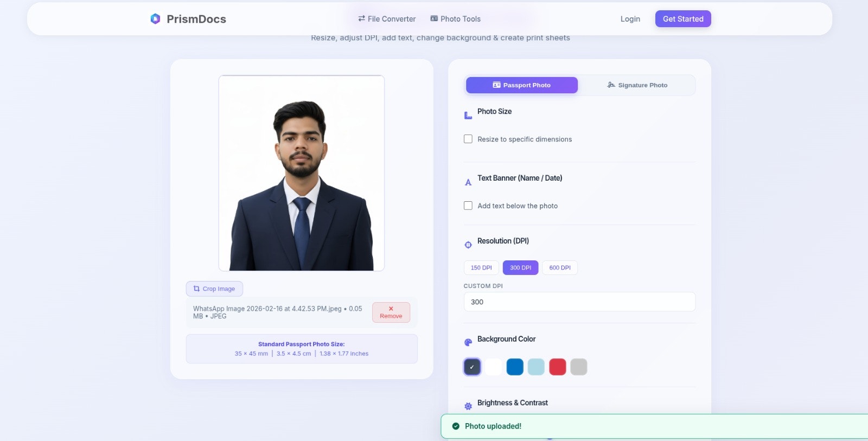
Task: Click the Photo Size ruler icon
Action: (x=468, y=116)
